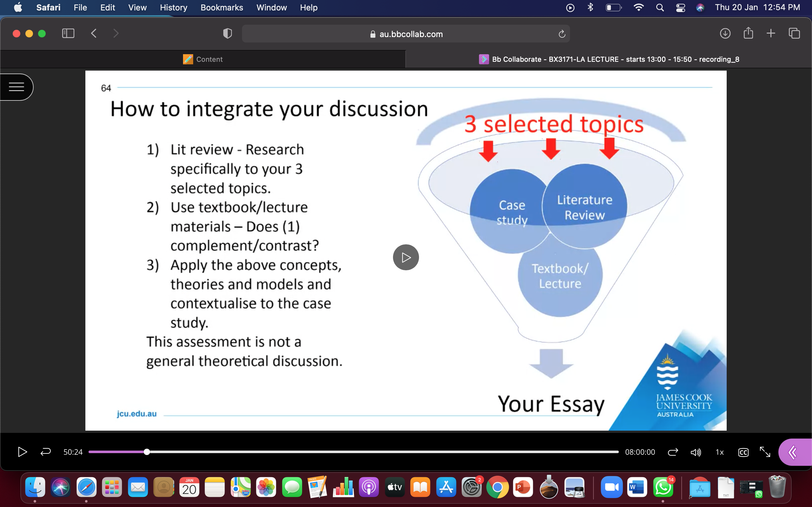Image resolution: width=812 pixels, height=507 pixels.
Task: Show the tab overview
Action: 794,34
